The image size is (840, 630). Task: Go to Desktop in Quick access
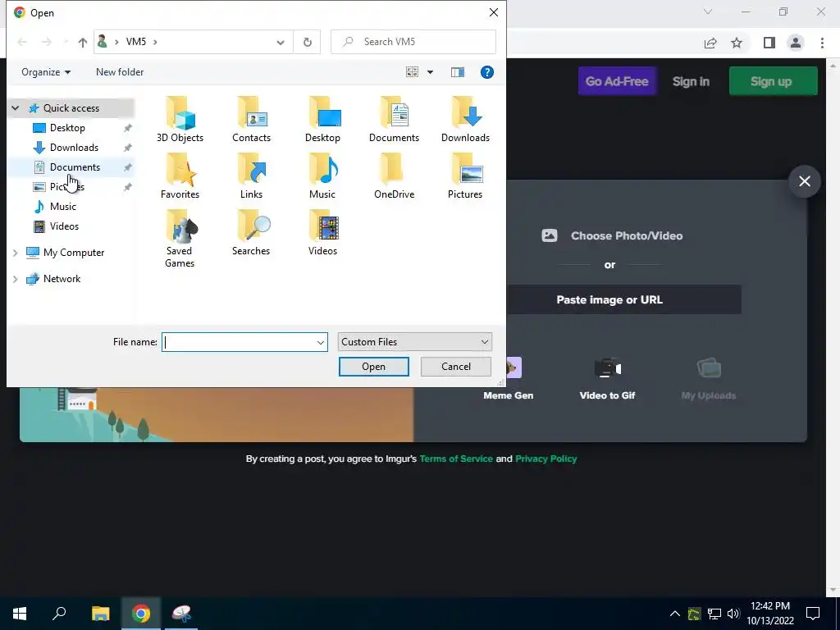tap(67, 128)
